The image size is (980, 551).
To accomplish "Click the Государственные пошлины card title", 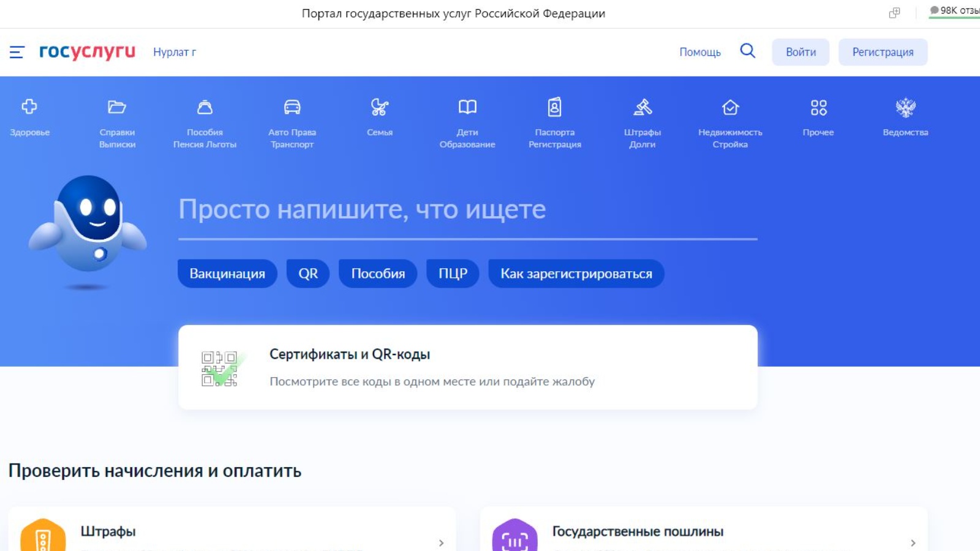I will tap(638, 531).
